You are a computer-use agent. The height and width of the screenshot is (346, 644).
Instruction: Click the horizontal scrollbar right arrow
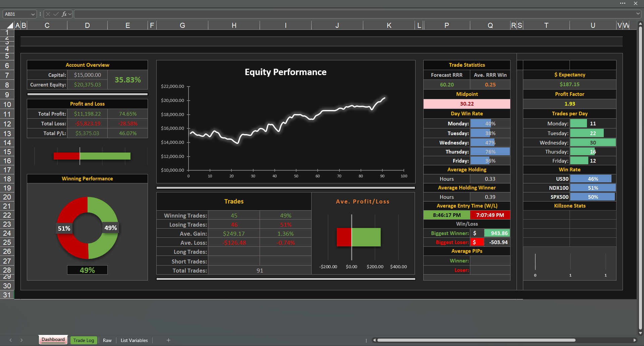pos(635,340)
